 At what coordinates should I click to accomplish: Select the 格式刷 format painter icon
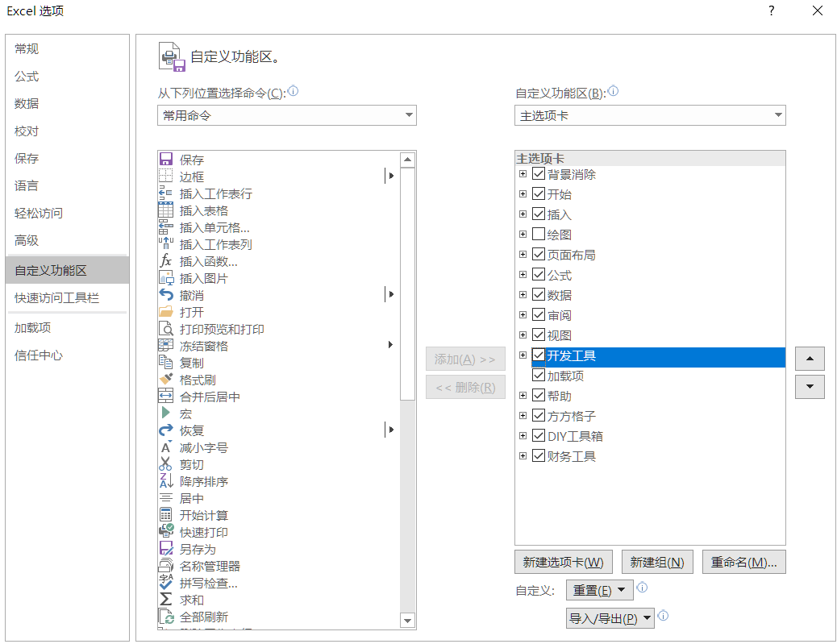coord(166,380)
